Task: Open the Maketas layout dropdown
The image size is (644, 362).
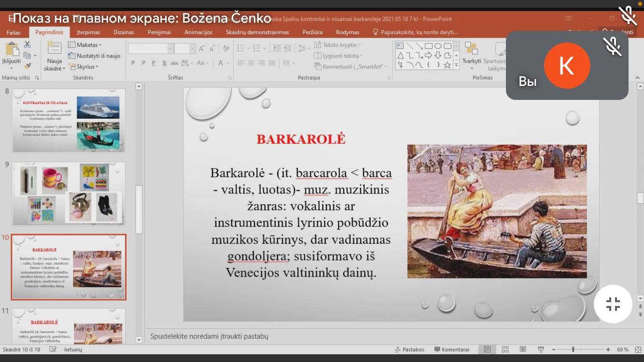Action: (x=85, y=45)
